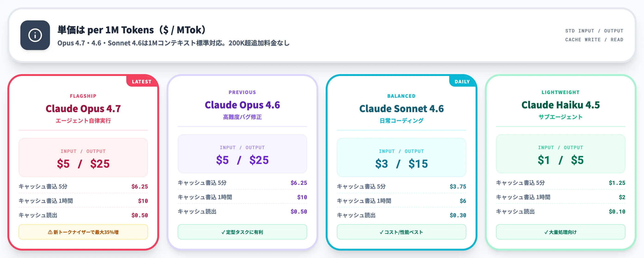Click キャッシュ書込 1時間 row label in Haiku 4.5 card

523,197
